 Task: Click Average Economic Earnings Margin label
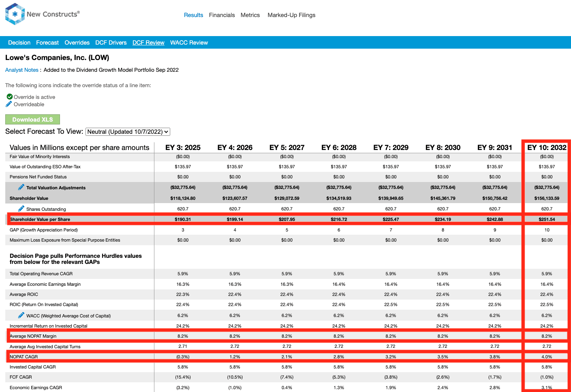(45, 284)
